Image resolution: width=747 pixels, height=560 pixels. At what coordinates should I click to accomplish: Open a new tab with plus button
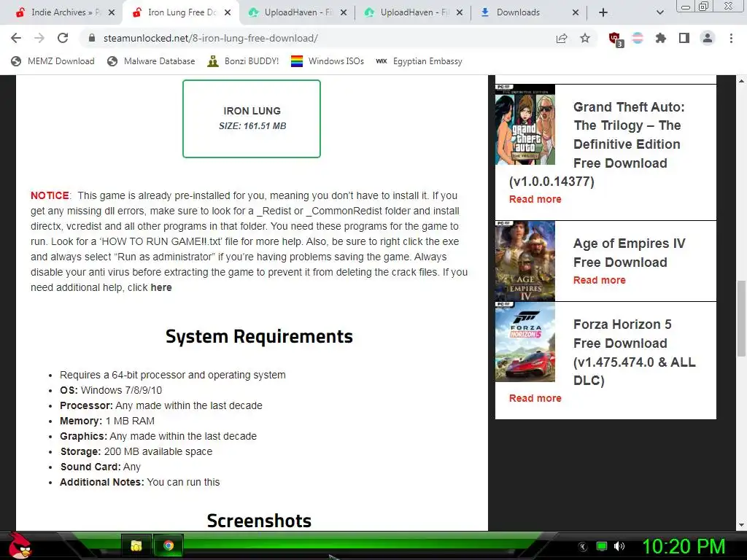click(603, 12)
